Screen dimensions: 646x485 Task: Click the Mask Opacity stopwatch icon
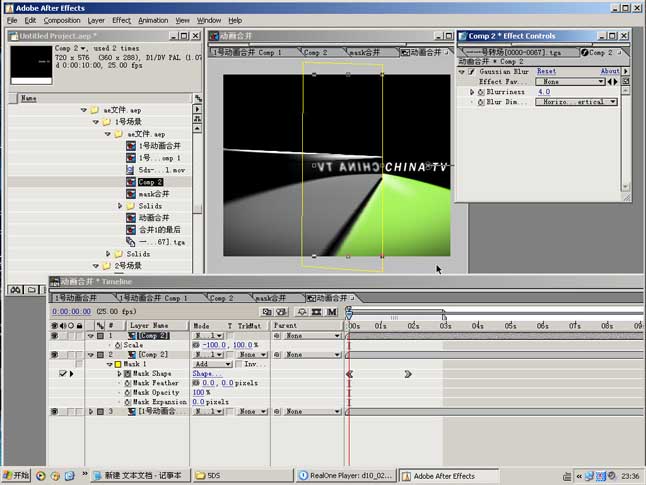point(128,392)
